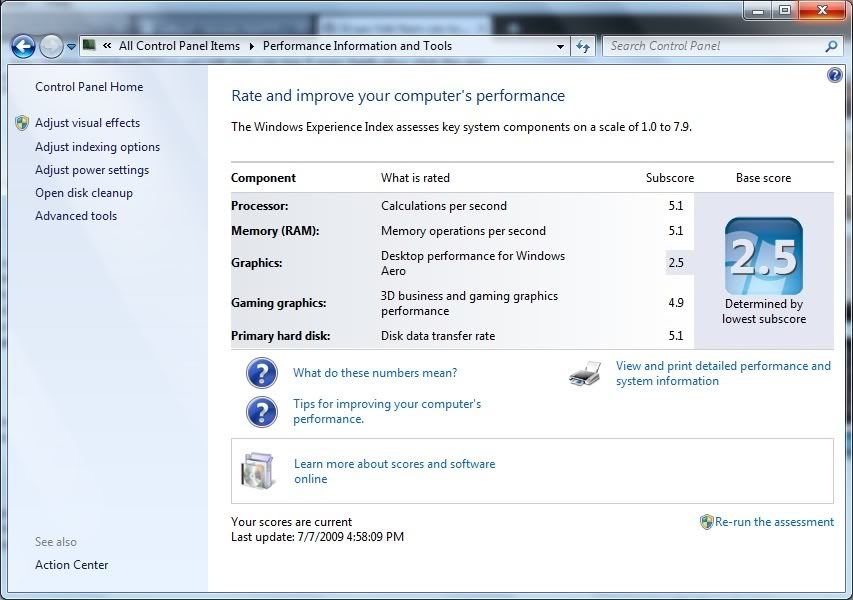Select All Control Panel Items in breadcrumb
This screenshot has height=600, width=853.
coord(179,46)
